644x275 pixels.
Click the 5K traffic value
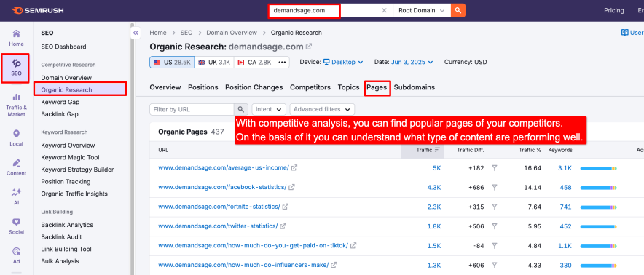click(437, 168)
